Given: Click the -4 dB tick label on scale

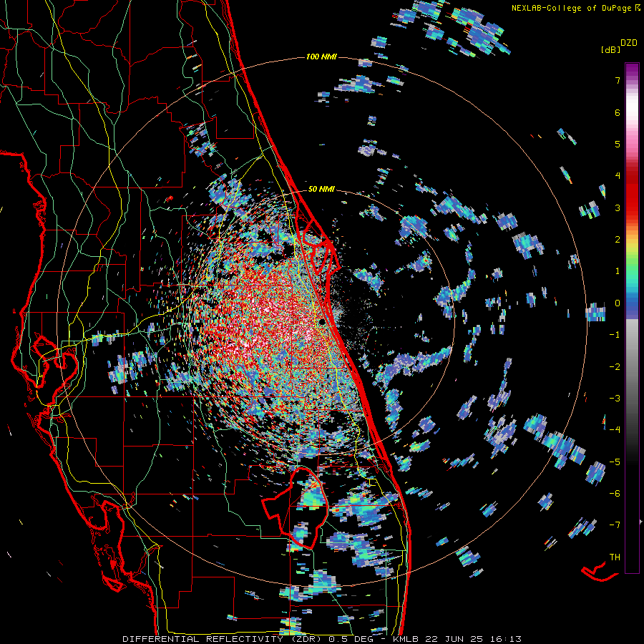Looking at the screenshot, I should [x=615, y=429].
